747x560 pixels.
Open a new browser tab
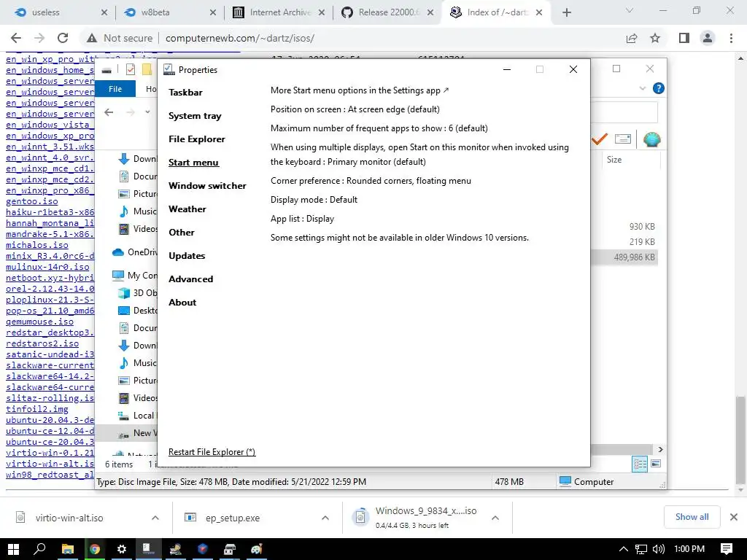point(566,13)
